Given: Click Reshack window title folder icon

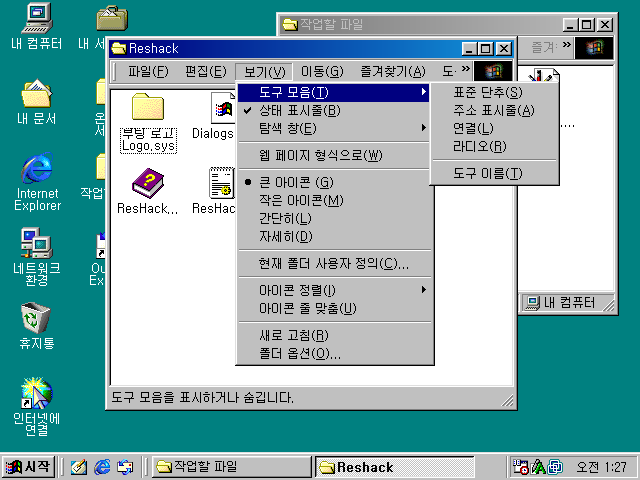Looking at the screenshot, I should (119, 49).
